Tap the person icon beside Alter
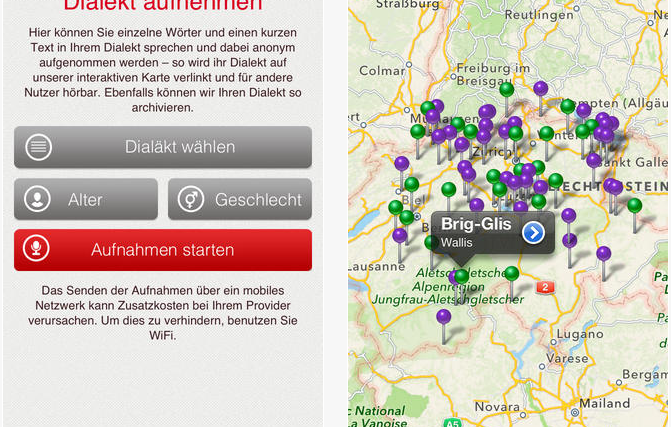This screenshot has height=427, width=671. click(38, 199)
